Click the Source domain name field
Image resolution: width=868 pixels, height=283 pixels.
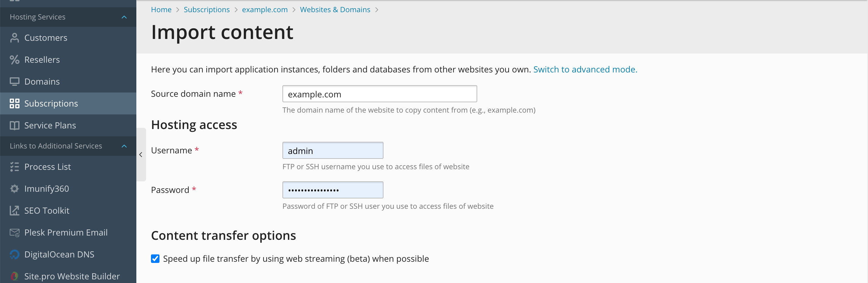pyautogui.click(x=380, y=94)
